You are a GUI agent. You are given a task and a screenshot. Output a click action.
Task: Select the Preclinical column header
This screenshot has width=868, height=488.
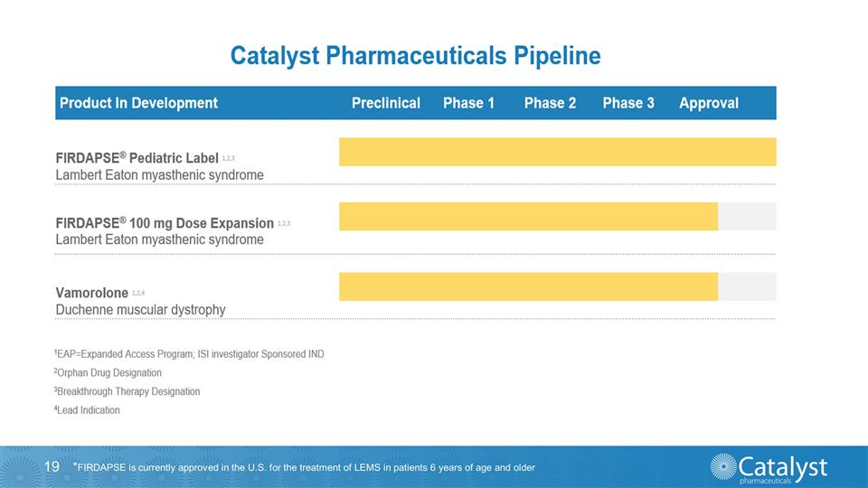(x=386, y=103)
